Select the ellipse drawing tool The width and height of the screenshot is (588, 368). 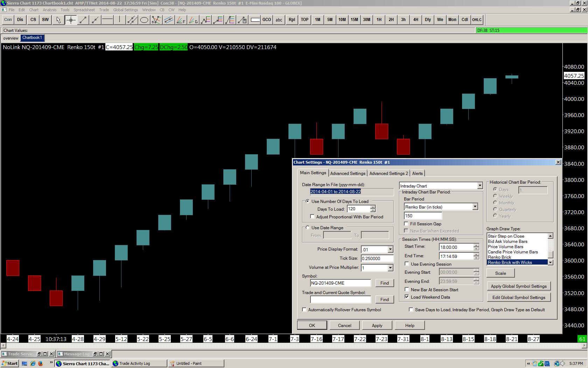point(144,20)
